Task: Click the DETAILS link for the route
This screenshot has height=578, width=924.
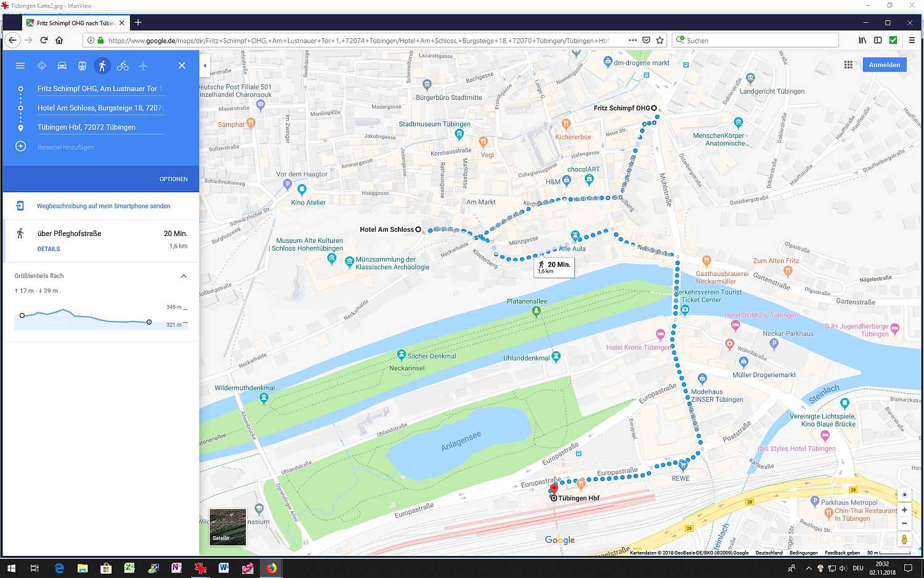Action: [49, 249]
